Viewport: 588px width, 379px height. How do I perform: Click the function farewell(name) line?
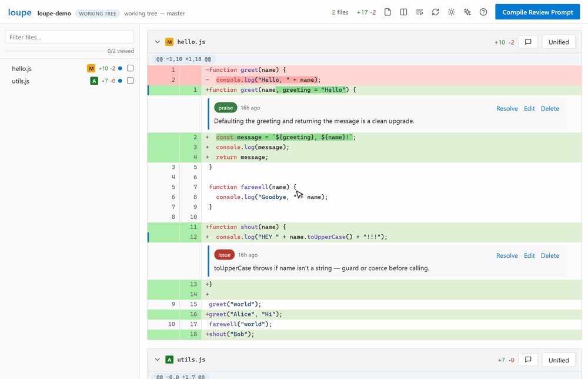365,187
